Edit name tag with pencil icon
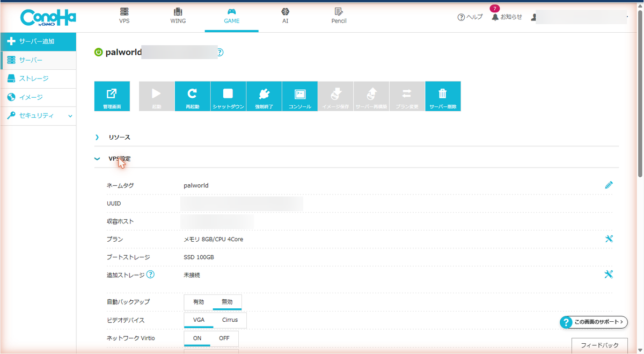This screenshot has height=354, width=644. click(609, 185)
